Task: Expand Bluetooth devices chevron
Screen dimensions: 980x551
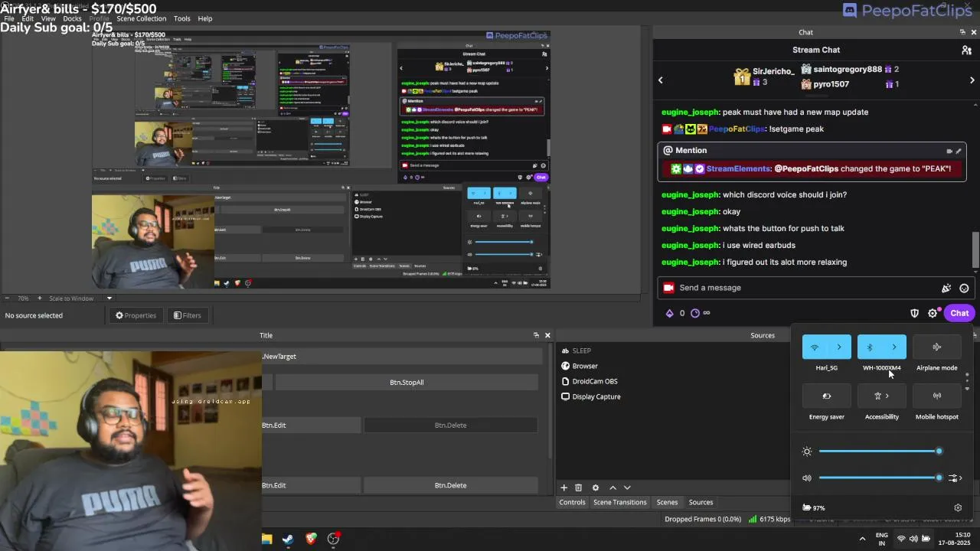Action: [894, 347]
